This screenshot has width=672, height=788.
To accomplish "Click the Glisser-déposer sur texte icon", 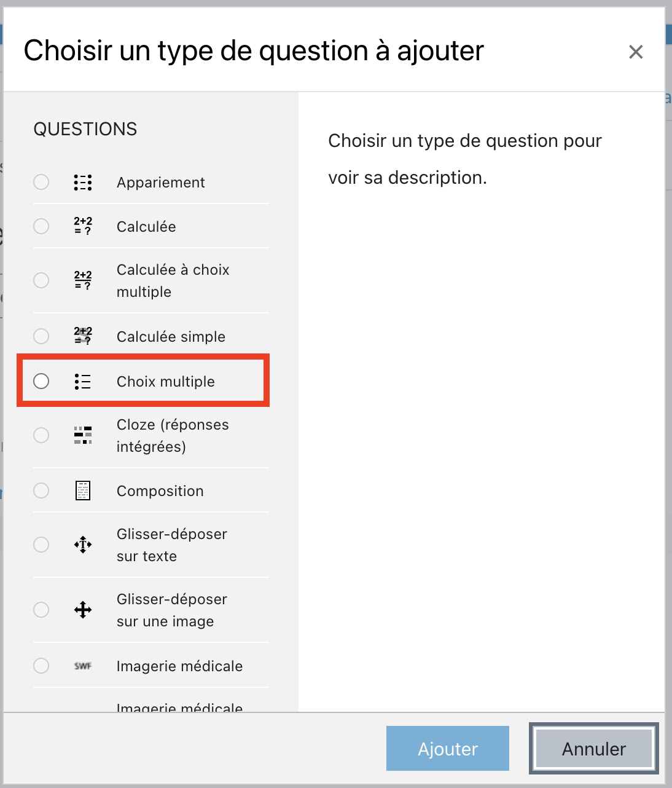I will pyautogui.click(x=83, y=545).
